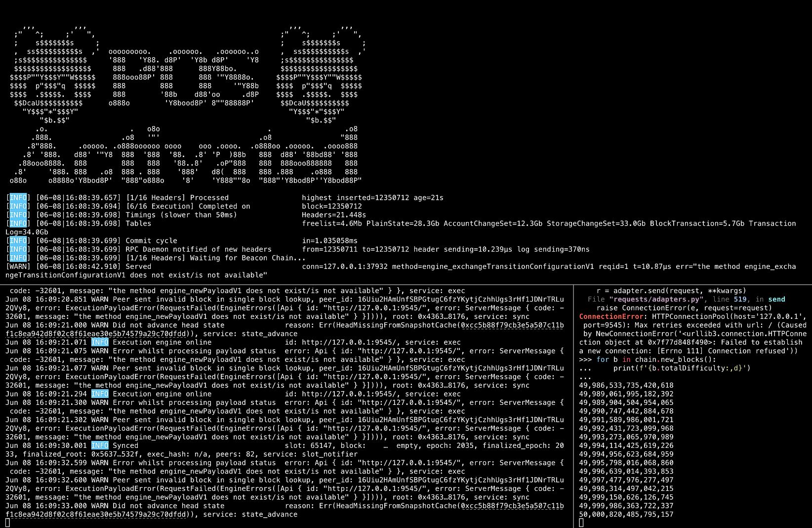
Task: Click 'Waiting for Beacon Chain...' log message
Action: point(248,258)
